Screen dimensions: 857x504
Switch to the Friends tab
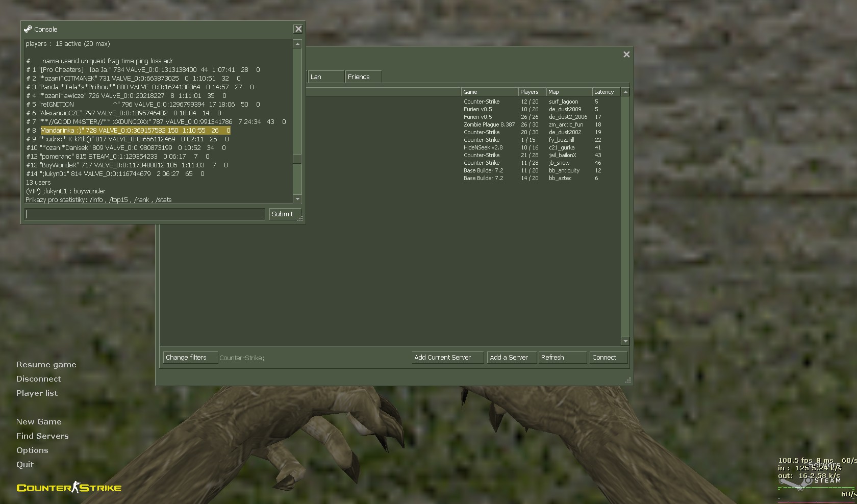point(363,77)
